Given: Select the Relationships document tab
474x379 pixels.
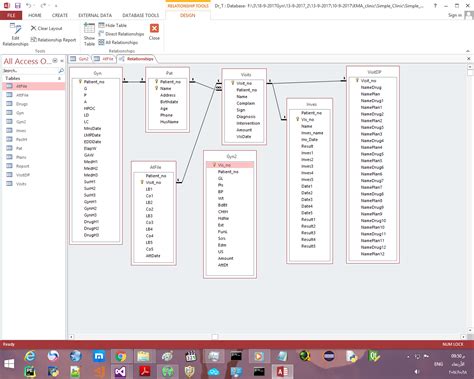Looking at the screenshot, I should coord(136,59).
